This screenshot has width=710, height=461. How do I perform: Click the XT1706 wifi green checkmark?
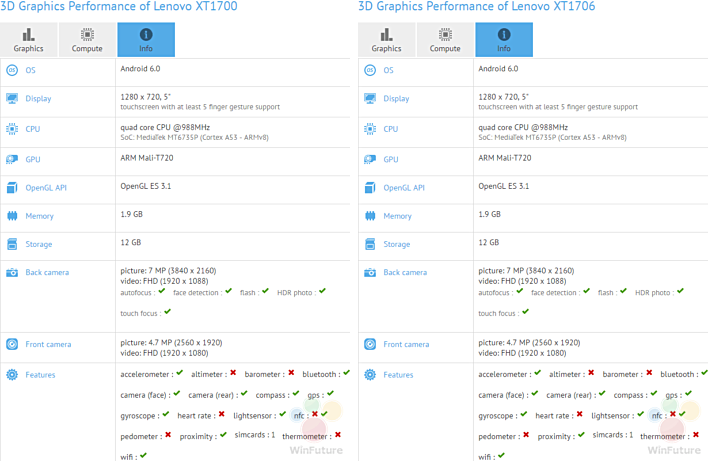coord(501,455)
